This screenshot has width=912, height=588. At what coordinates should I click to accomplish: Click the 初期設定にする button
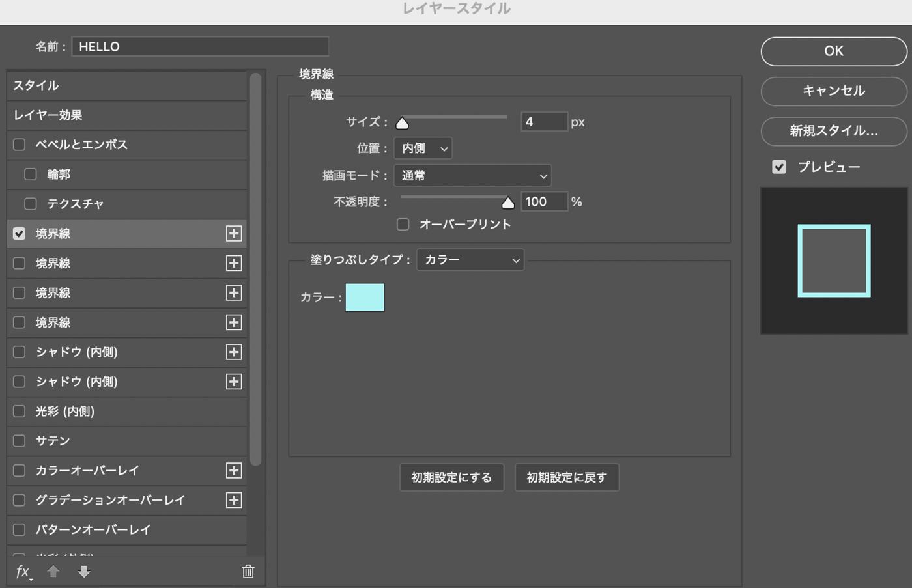click(x=451, y=477)
